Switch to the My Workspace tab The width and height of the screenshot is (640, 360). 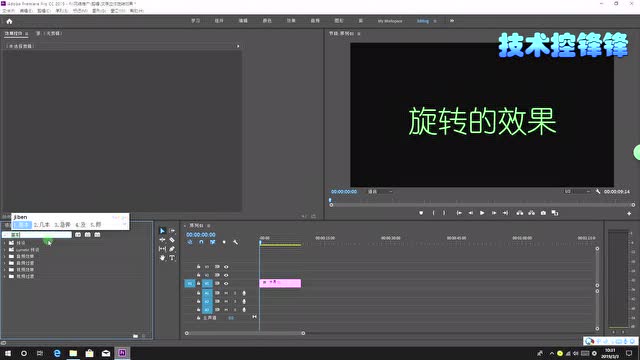[x=390, y=21]
